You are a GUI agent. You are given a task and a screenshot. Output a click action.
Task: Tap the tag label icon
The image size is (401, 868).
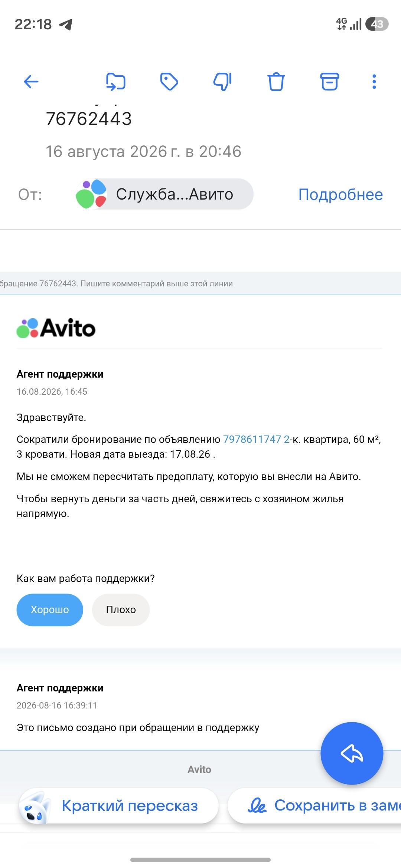click(x=169, y=82)
